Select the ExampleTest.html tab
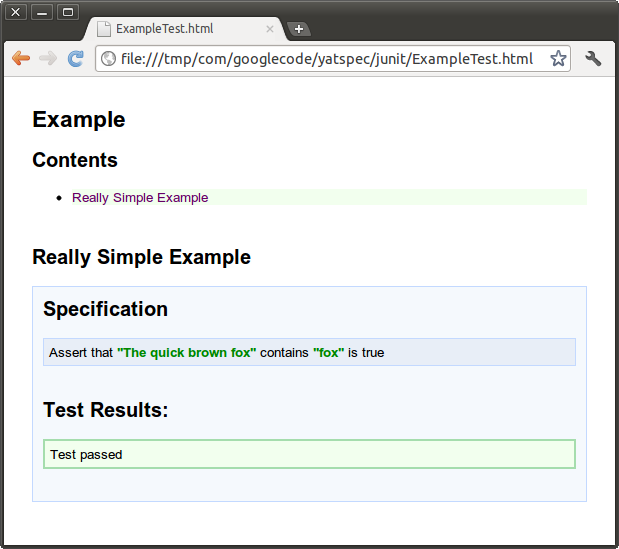 pos(185,29)
